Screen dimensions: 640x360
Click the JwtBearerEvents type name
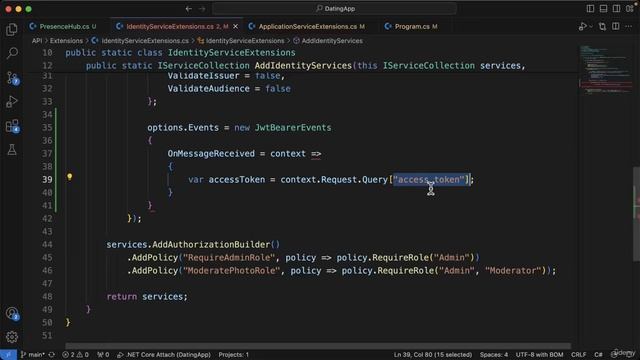(293, 128)
